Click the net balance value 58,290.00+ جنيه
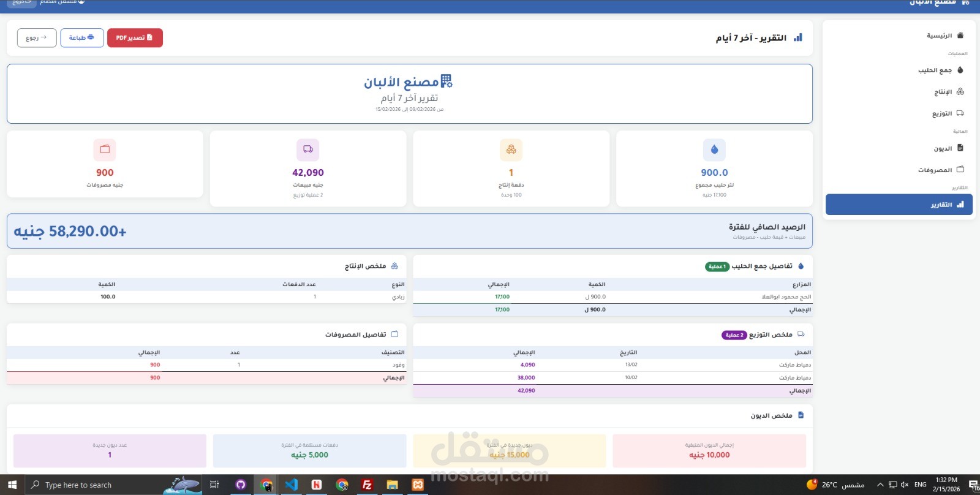 70,231
